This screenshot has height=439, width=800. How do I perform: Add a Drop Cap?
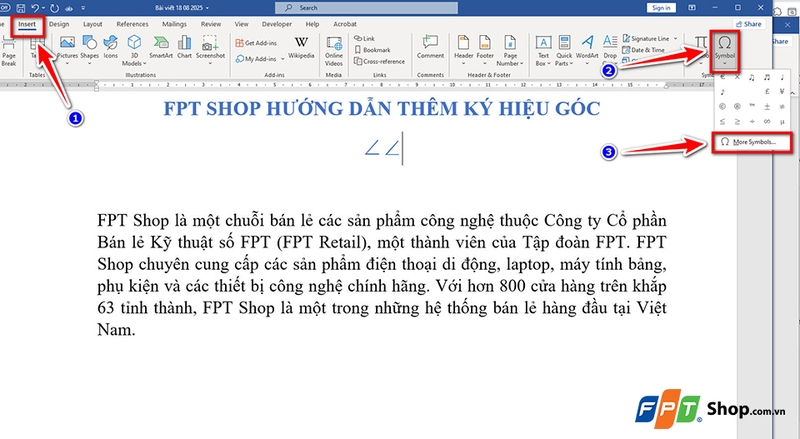tap(610, 48)
